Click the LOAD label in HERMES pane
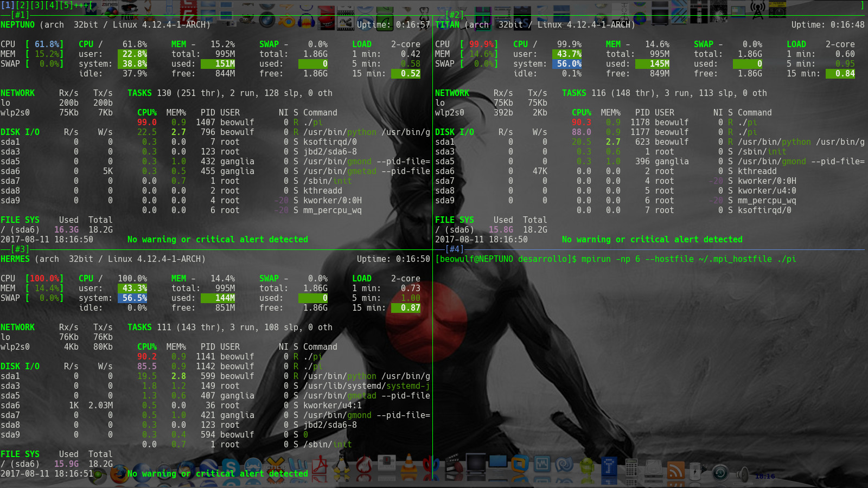Viewport: 868px width, 488px height. (362, 278)
